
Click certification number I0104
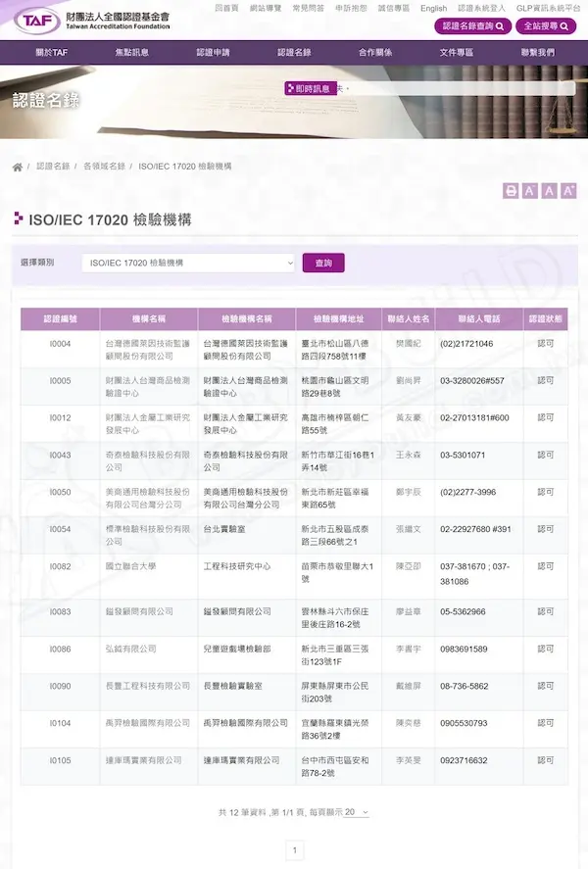[x=61, y=723]
